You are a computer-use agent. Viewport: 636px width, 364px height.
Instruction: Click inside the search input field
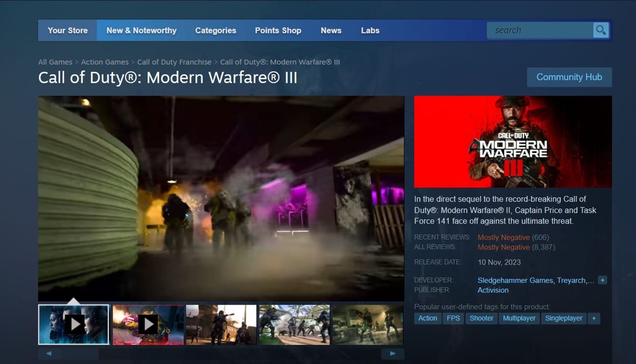point(540,30)
